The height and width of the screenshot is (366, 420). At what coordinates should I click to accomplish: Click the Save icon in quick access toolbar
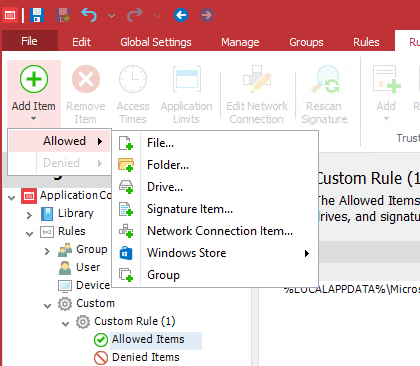click(37, 15)
